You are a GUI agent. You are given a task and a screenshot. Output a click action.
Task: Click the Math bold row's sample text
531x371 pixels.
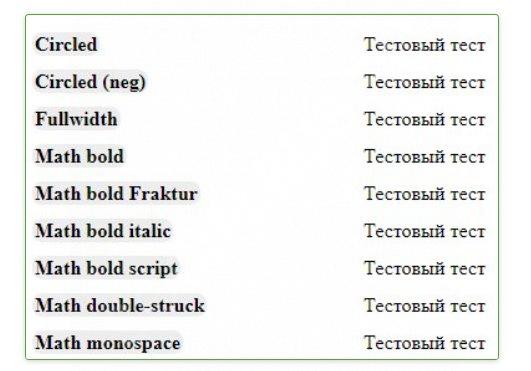click(x=425, y=156)
